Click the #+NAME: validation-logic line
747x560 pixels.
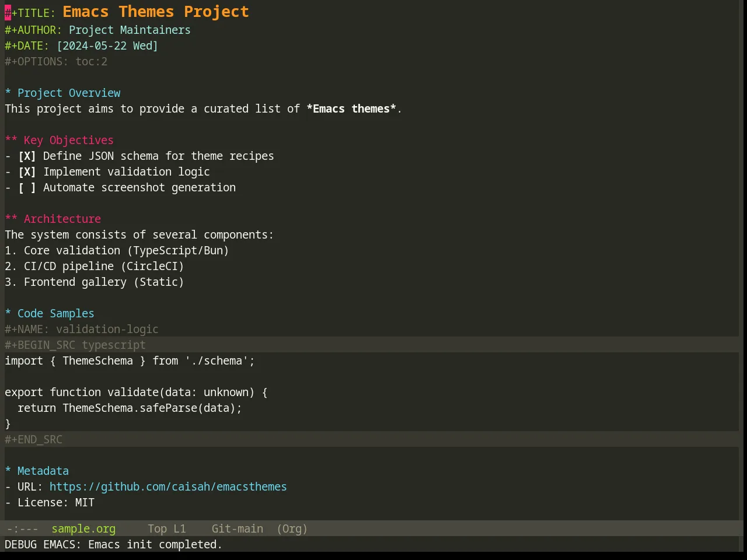click(x=82, y=330)
